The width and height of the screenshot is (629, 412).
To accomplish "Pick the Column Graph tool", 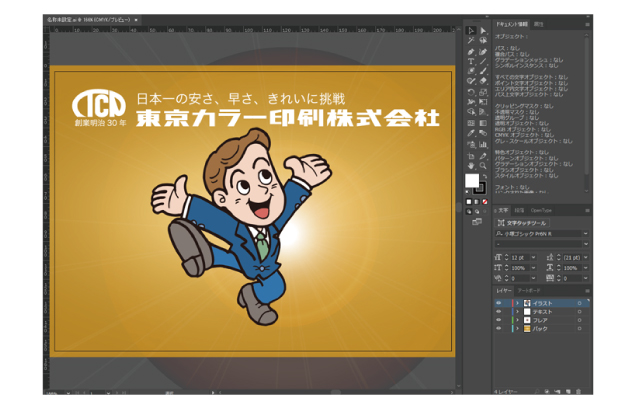I will 483,144.
